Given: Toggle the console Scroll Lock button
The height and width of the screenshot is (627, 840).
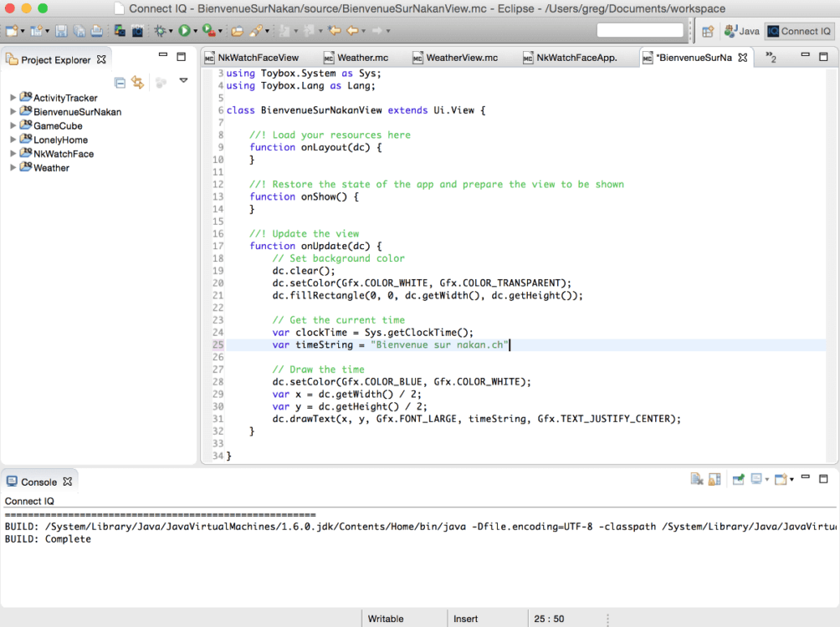Looking at the screenshot, I should pyautogui.click(x=715, y=479).
